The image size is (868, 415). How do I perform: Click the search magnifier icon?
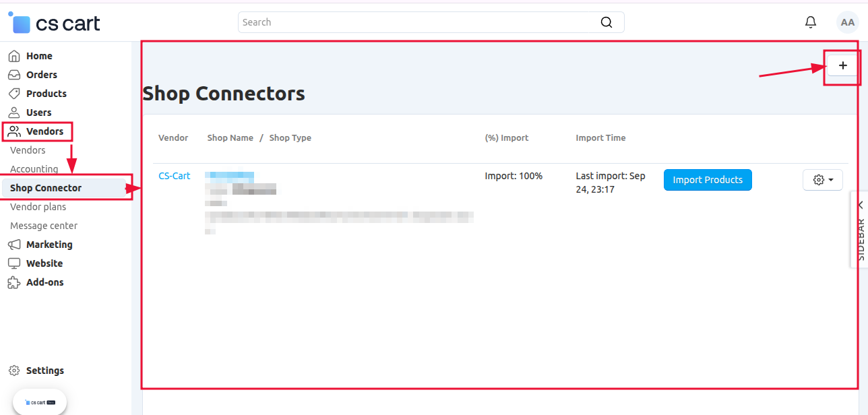(607, 22)
